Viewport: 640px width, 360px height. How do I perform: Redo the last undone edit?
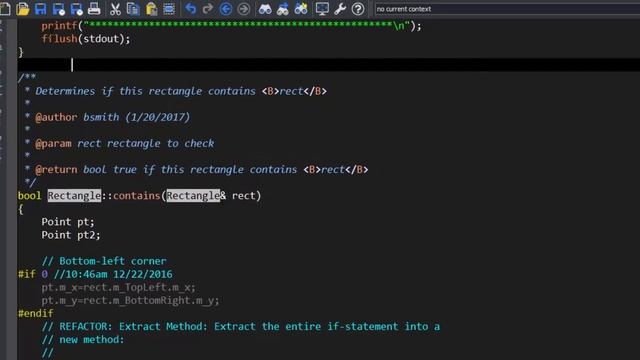pos(208,9)
